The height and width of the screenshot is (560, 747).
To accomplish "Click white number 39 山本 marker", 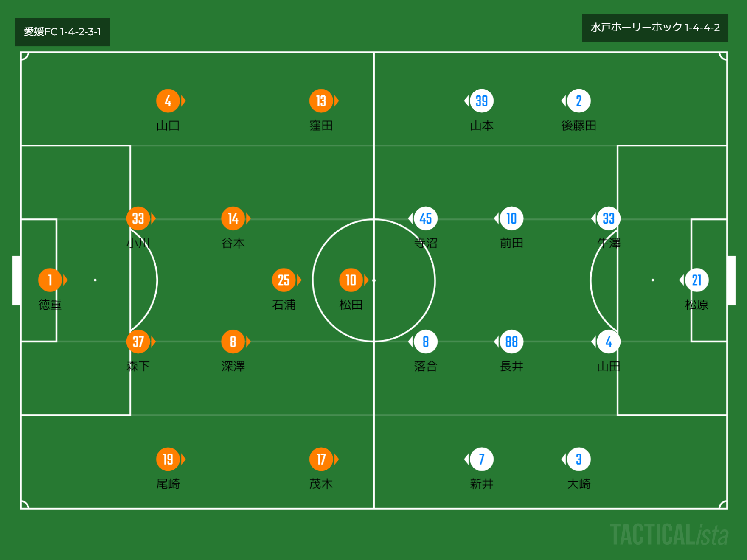I will pos(482,101).
